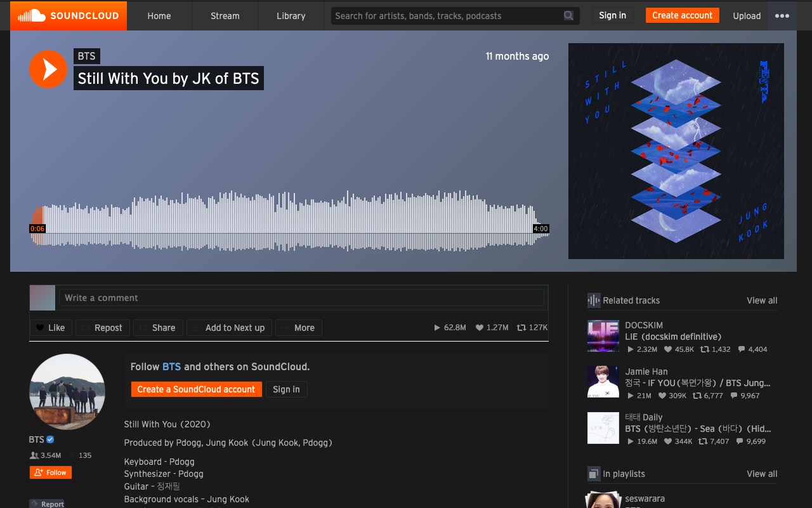View all Related tracks
Viewport: 812px width, 508px height.
pyautogui.click(x=762, y=300)
